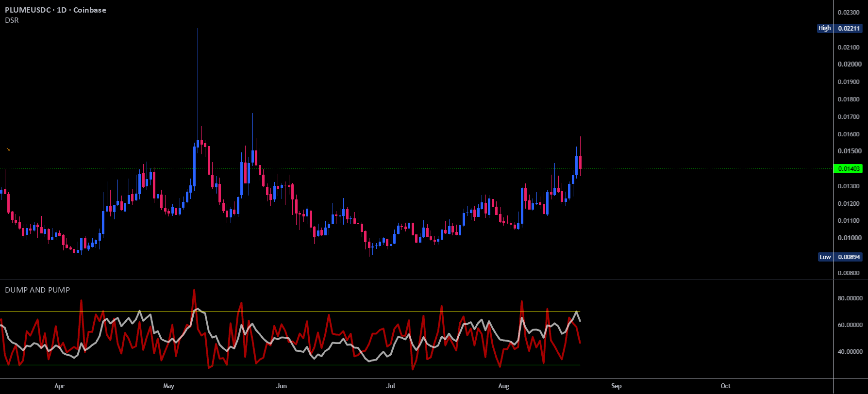The height and width of the screenshot is (394, 868).
Task: Click the High 0.02211 price label
Action: 839,28
